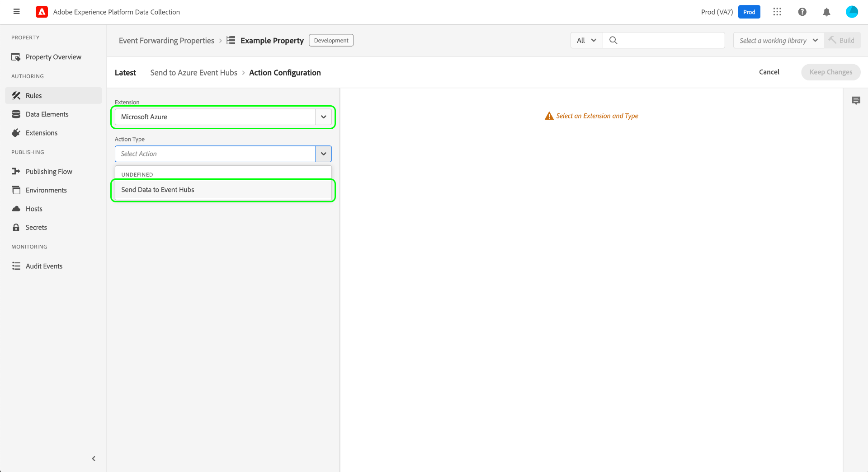
Task: Click the Latest revision label
Action: (125, 73)
